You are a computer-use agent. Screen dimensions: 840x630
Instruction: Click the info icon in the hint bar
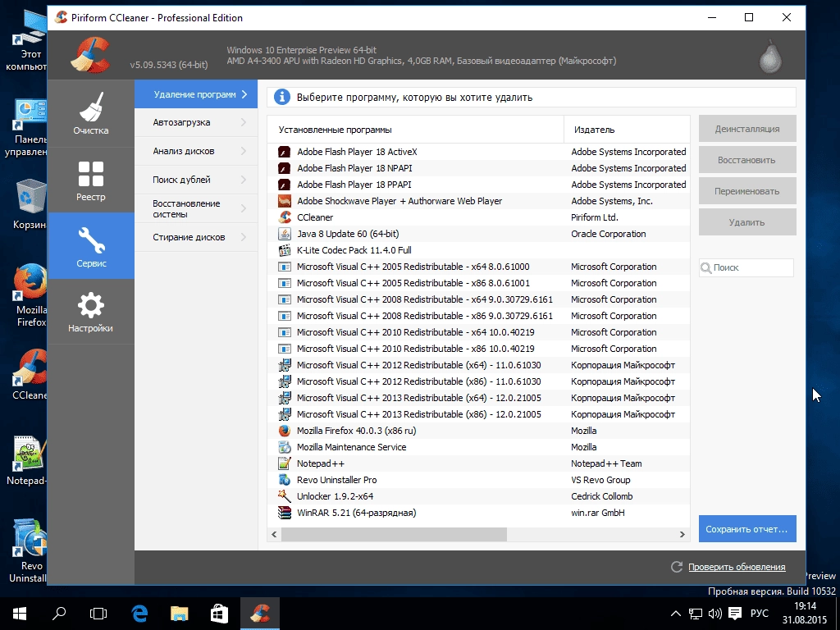tap(282, 98)
